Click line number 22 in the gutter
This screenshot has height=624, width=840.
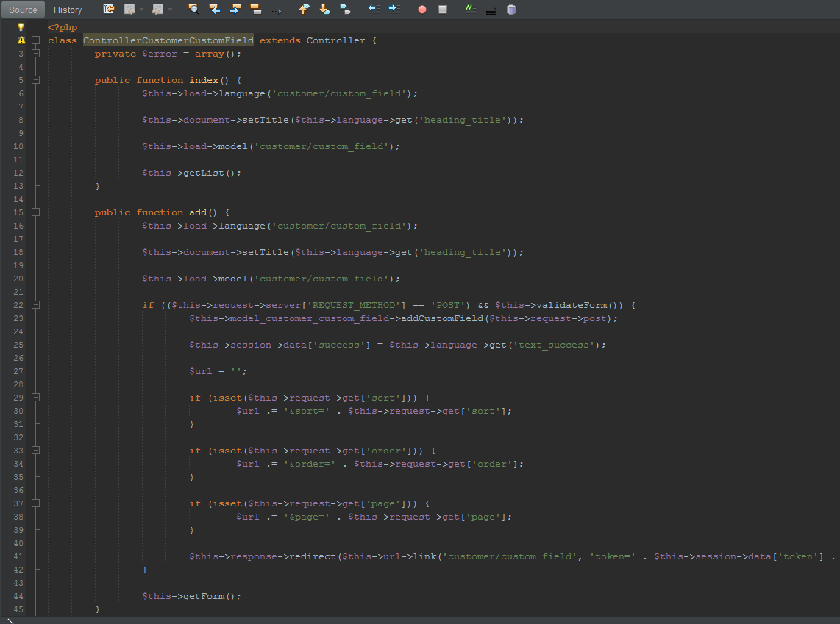[x=18, y=305]
